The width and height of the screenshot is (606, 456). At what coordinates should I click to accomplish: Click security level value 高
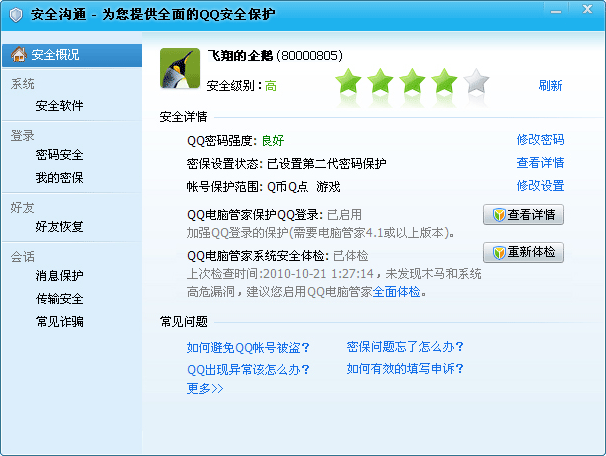(x=271, y=86)
